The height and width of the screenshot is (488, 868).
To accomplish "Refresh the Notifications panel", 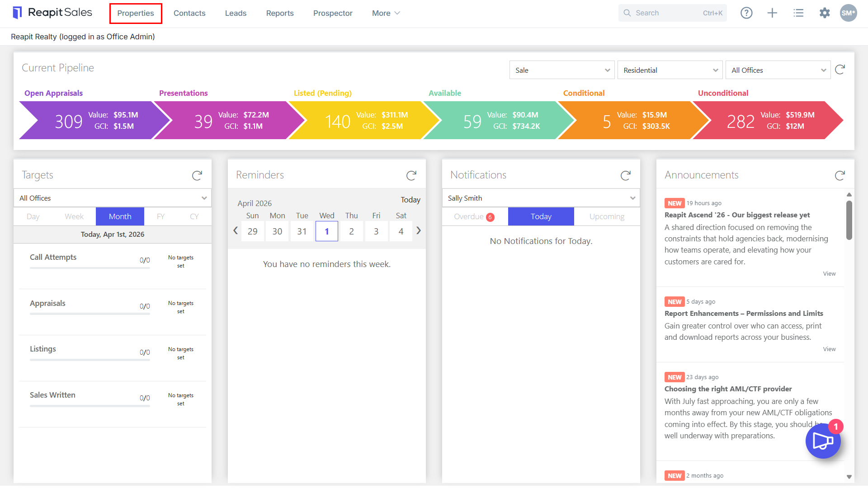I will coord(626,175).
